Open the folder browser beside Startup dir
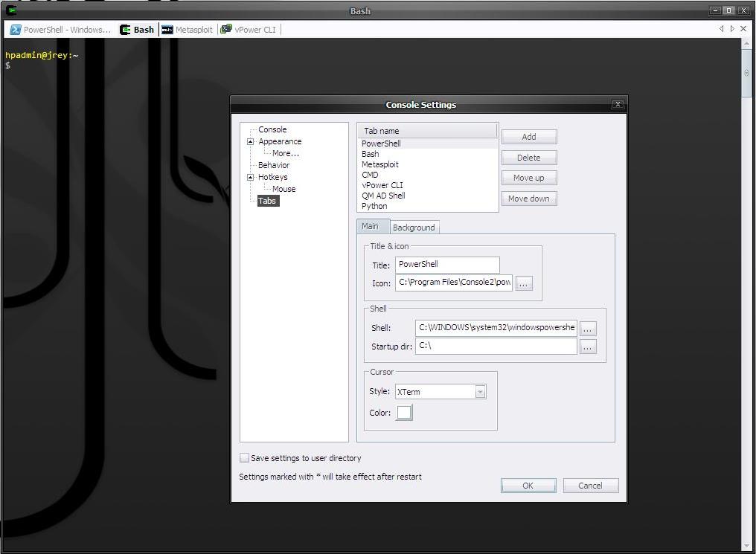 (x=588, y=347)
